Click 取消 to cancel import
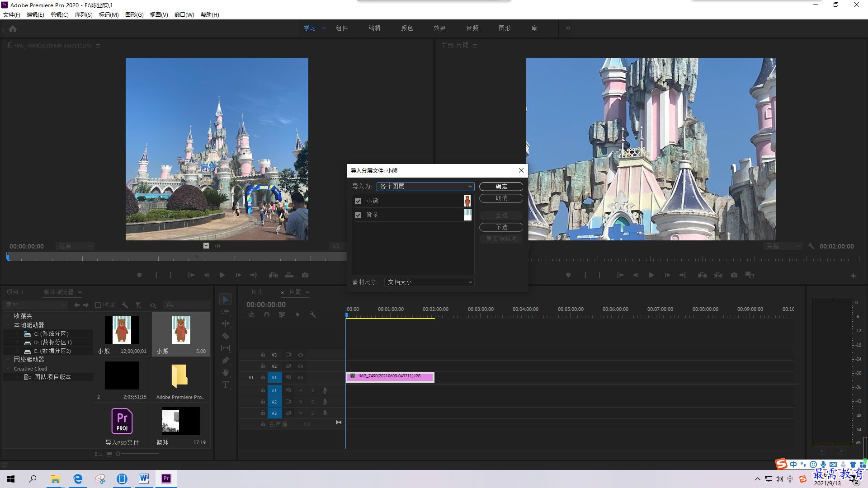 tap(501, 198)
